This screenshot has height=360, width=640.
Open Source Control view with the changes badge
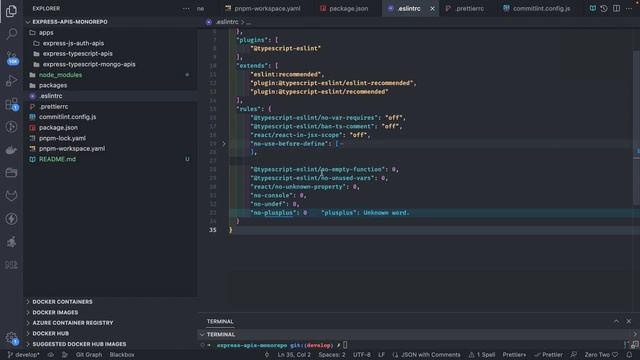(11, 58)
